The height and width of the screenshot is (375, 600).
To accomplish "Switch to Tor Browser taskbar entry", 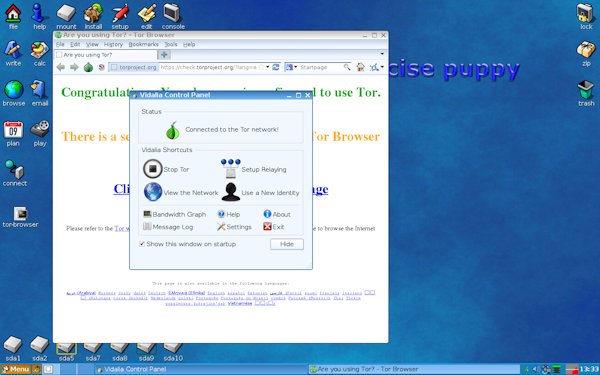I will [414, 369].
